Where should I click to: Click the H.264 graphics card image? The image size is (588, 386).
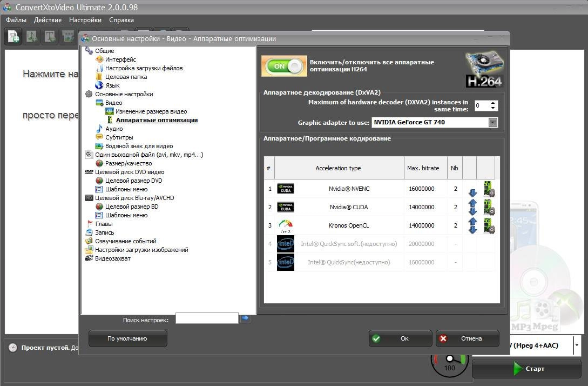(x=484, y=69)
